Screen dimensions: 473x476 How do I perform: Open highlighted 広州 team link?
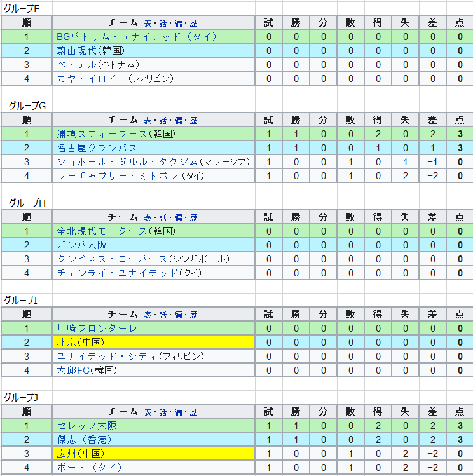point(66,453)
